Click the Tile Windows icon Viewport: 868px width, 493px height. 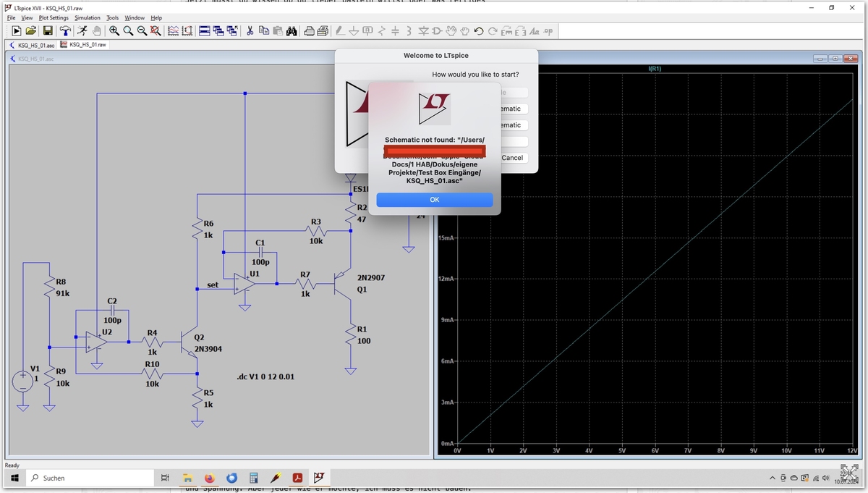(205, 31)
